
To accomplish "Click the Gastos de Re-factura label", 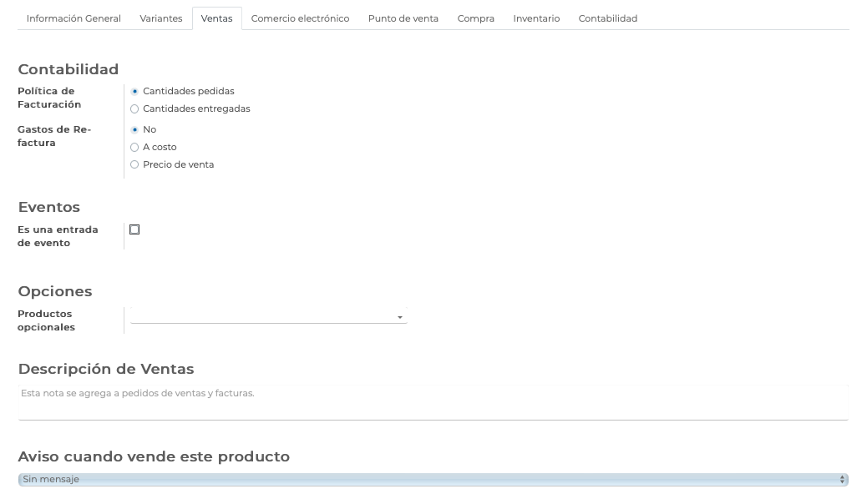I will [x=53, y=136].
